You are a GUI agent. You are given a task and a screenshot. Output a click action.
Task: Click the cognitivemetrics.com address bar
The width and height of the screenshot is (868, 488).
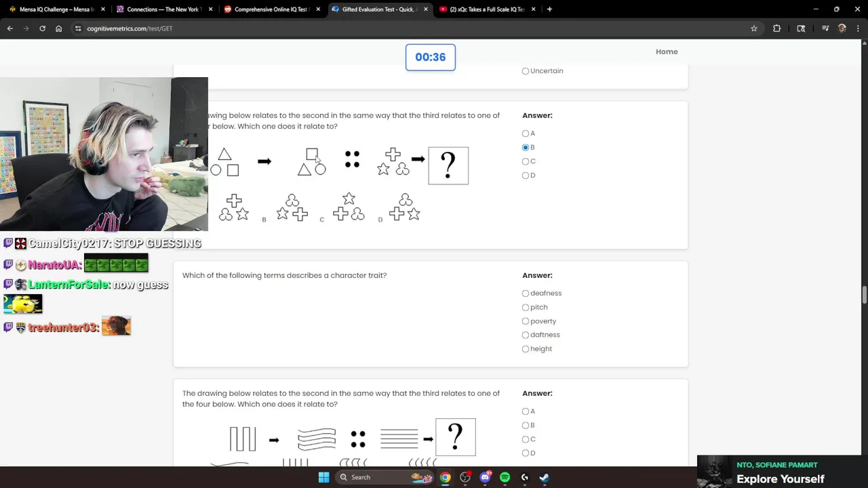407,28
